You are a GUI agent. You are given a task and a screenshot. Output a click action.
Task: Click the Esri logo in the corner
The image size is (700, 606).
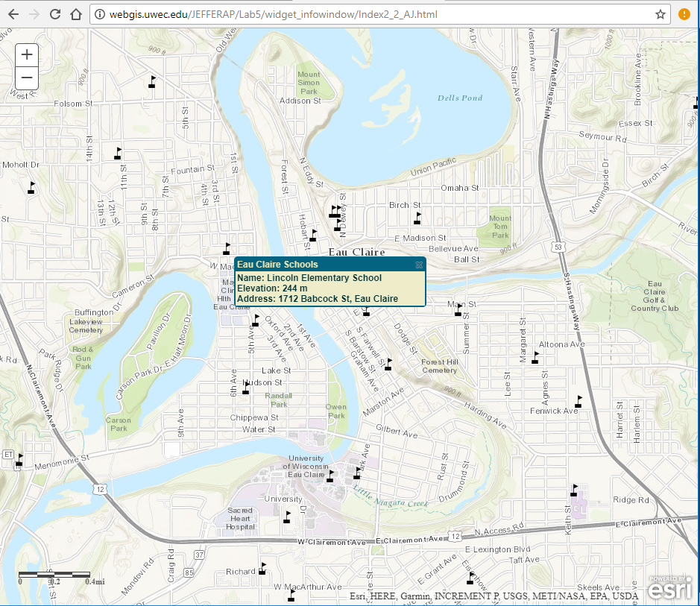[669, 588]
